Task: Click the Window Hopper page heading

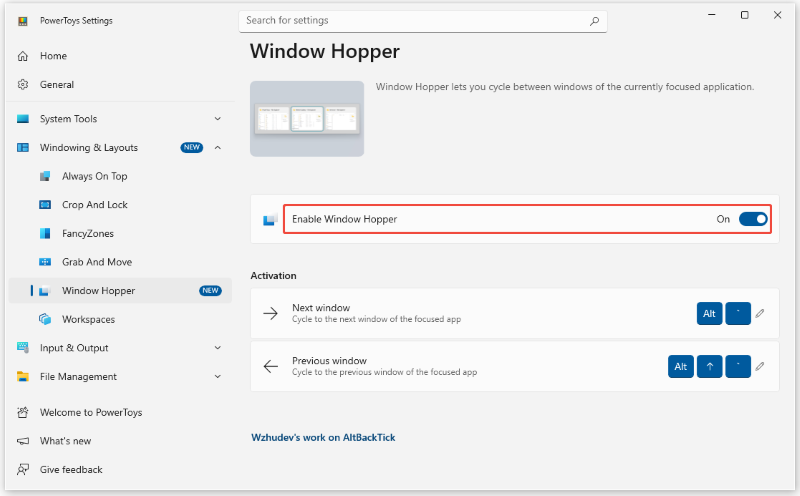Action: click(325, 52)
